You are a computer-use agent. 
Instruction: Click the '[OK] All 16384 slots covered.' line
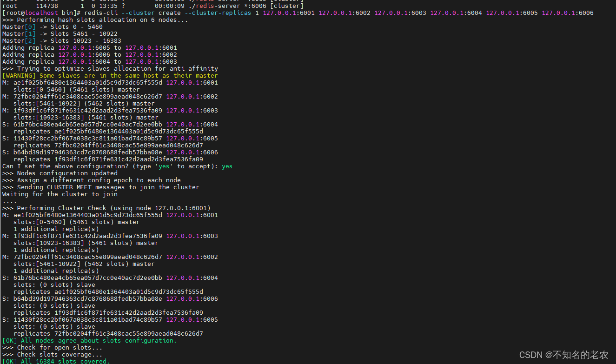click(x=56, y=361)
